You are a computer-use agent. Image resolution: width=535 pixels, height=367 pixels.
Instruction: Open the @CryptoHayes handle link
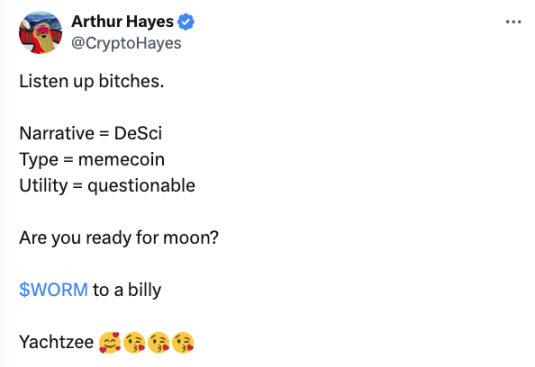click(126, 43)
